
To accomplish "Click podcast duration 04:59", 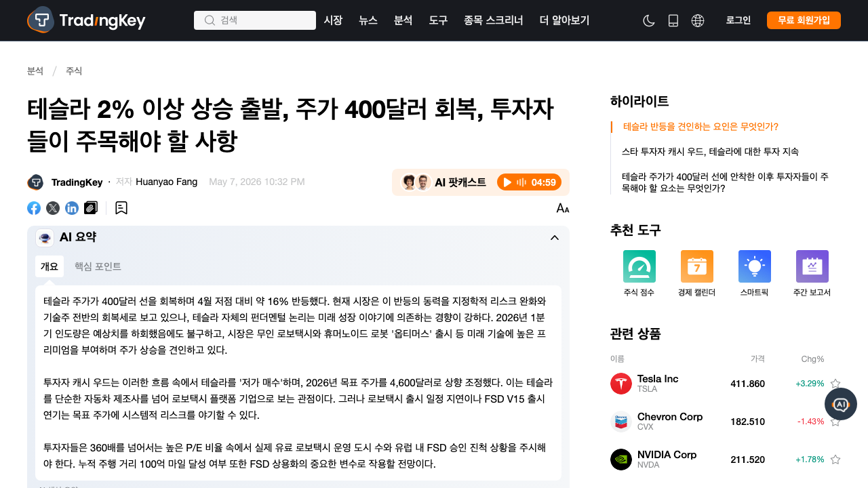I will pos(544,182).
